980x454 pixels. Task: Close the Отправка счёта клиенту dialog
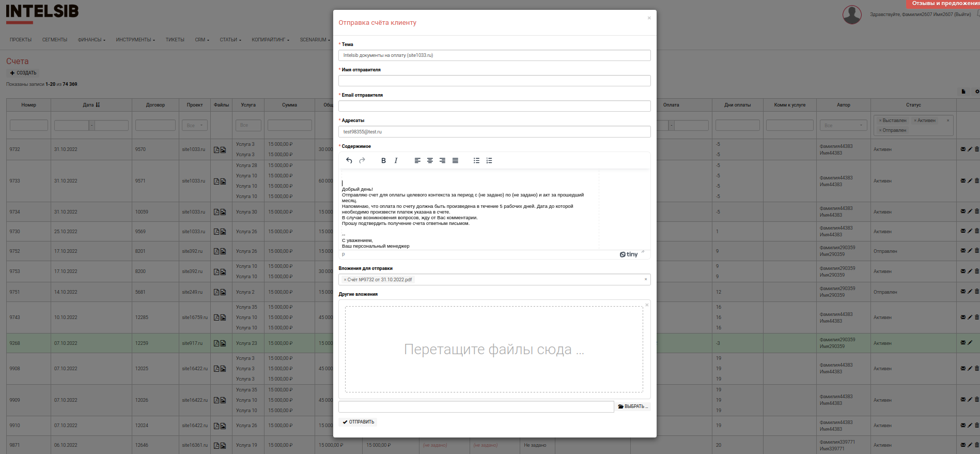[x=649, y=18]
